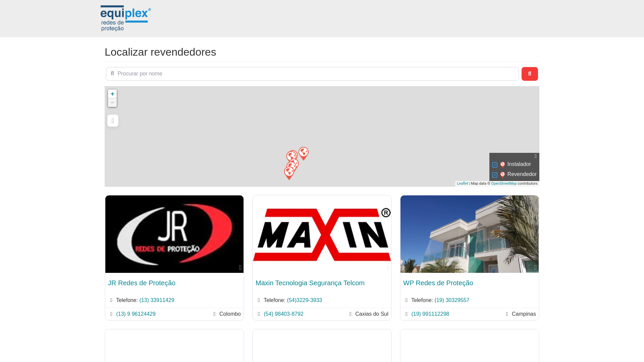644x362 pixels.
Task: Open the JR Redes de Proteção logo image
Action: 174,234
